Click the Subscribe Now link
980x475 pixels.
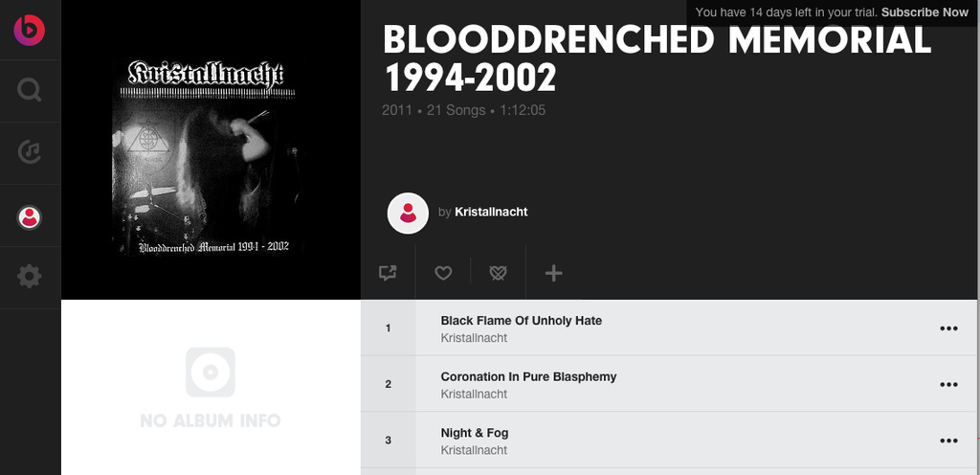[924, 12]
